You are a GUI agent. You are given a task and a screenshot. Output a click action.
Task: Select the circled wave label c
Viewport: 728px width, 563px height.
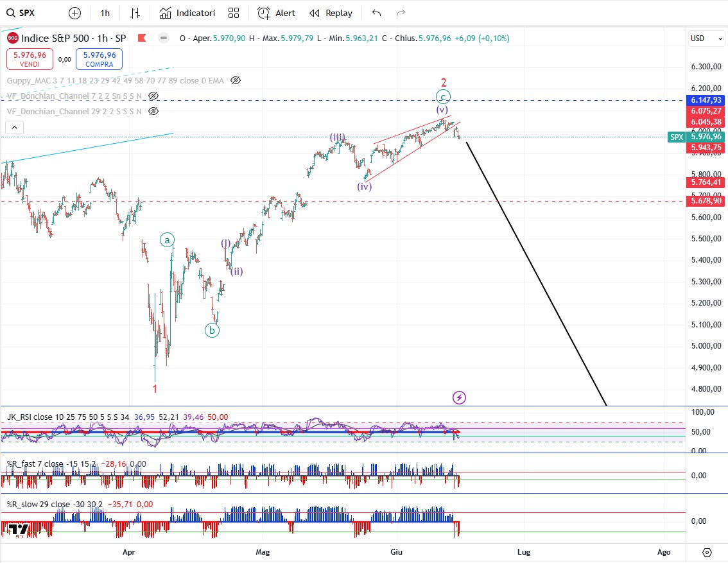pyautogui.click(x=443, y=97)
